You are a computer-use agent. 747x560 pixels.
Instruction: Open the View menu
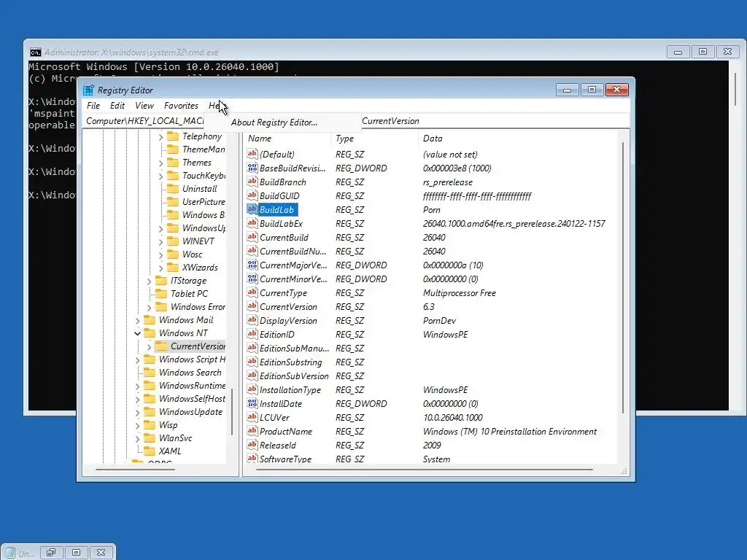pyautogui.click(x=144, y=106)
